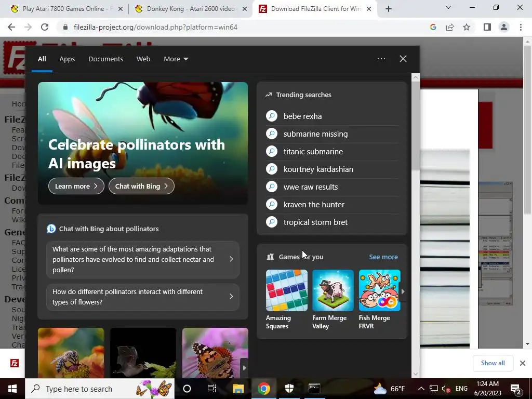
Task: Open the bee on flower image
Action: 71,353
